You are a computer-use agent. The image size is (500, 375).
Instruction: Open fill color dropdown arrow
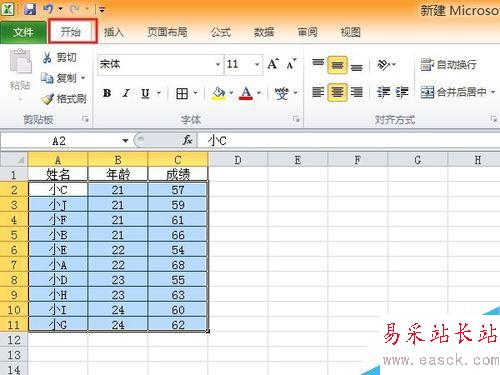tap(231, 93)
